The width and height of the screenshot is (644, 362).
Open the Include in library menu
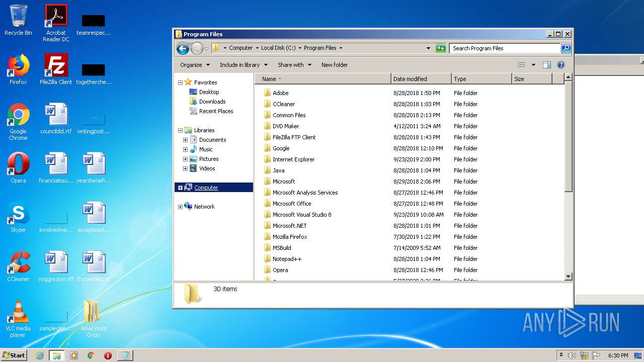pyautogui.click(x=244, y=65)
